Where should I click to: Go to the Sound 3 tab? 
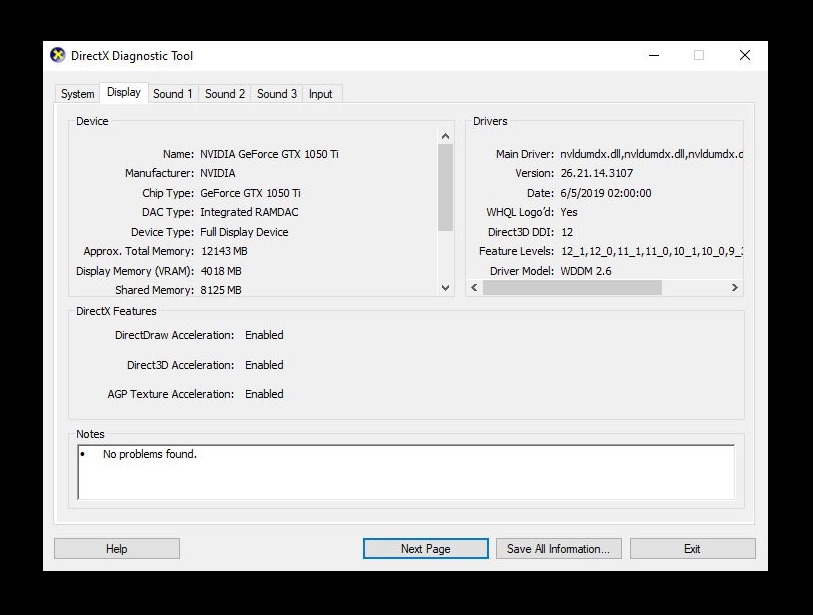coord(277,94)
